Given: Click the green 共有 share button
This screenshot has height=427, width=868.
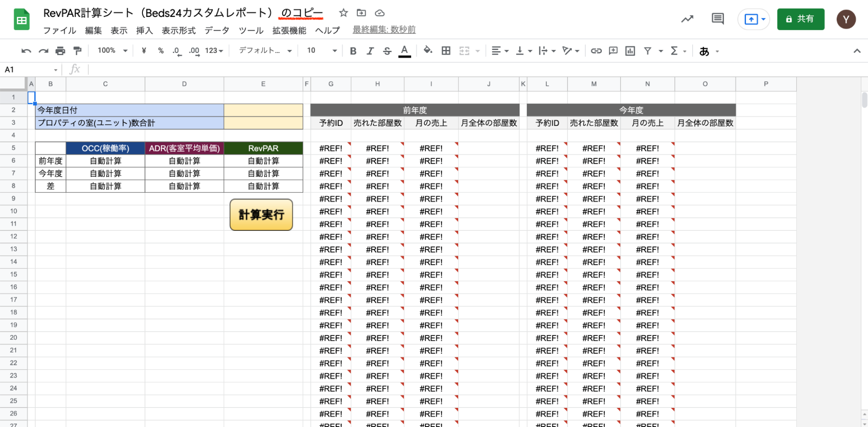Looking at the screenshot, I should click(800, 19).
